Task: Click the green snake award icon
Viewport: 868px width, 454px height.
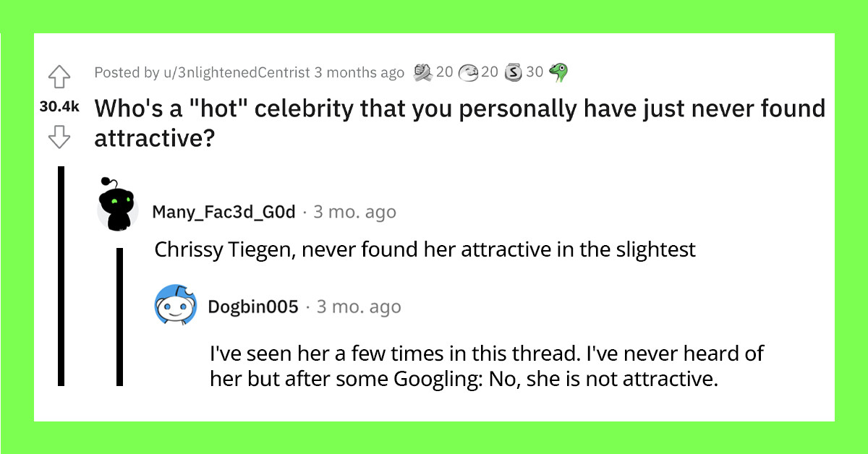Action: point(557,72)
